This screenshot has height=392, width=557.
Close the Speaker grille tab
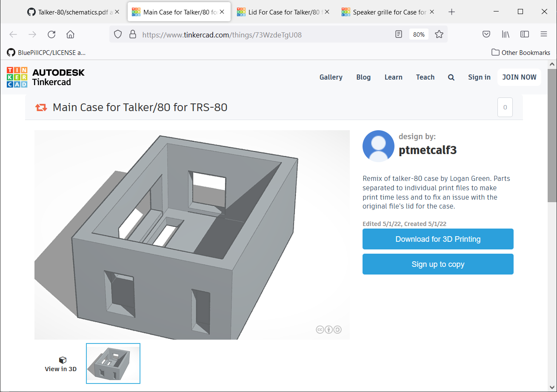click(432, 12)
